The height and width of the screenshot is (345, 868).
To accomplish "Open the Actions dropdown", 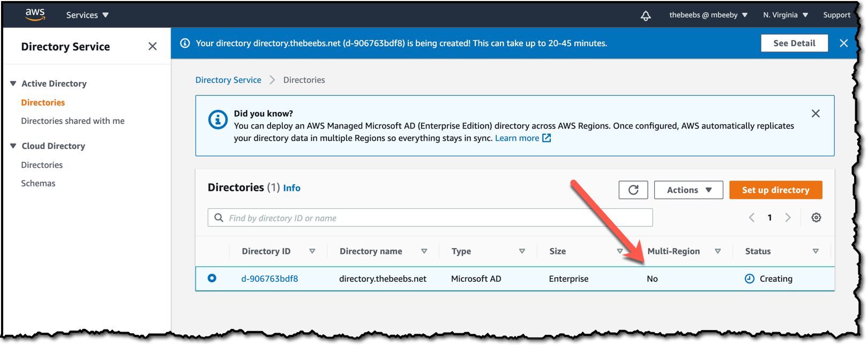I will tap(689, 190).
